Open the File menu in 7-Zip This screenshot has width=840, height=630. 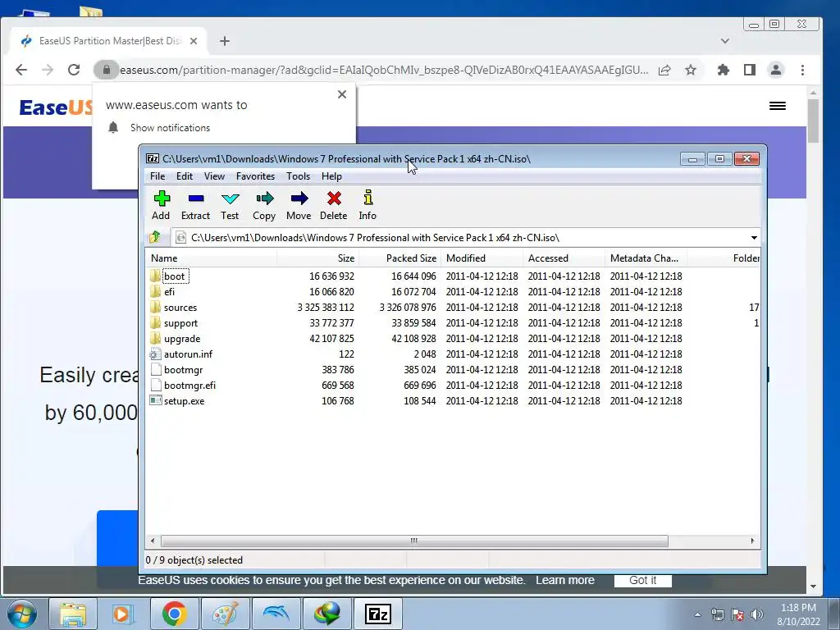tap(157, 176)
